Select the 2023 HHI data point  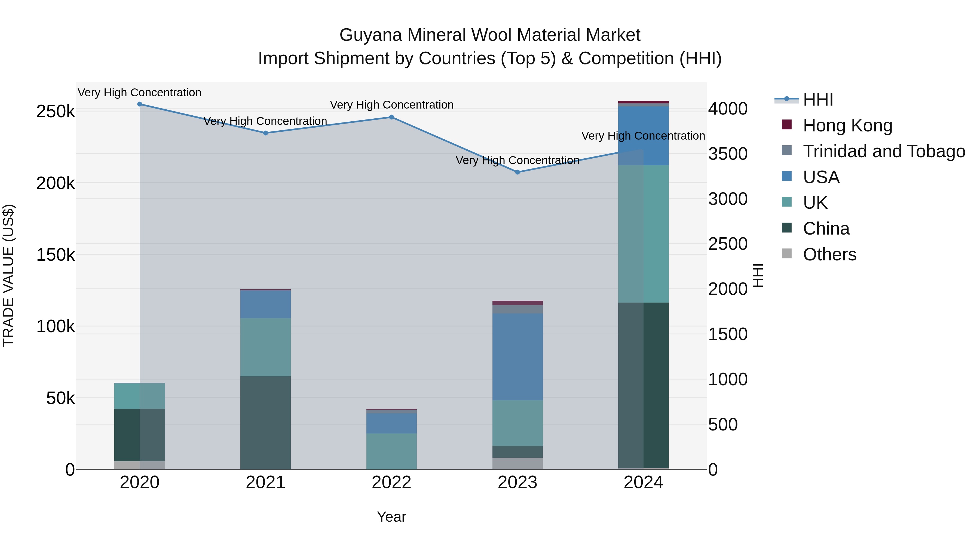(x=517, y=172)
